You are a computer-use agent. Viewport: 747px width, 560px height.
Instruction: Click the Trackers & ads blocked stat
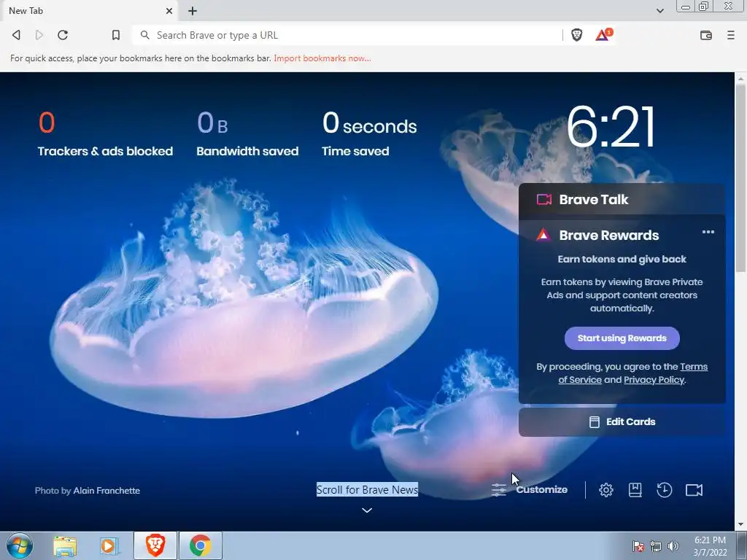click(x=105, y=134)
